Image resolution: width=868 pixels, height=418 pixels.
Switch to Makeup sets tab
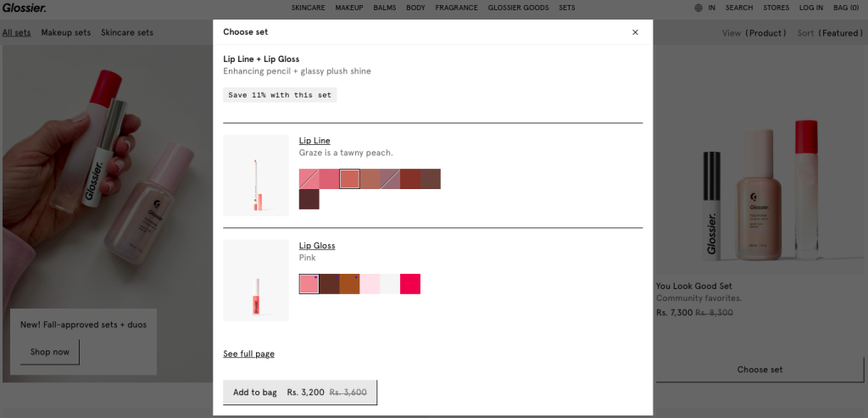[x=66, y=33]
